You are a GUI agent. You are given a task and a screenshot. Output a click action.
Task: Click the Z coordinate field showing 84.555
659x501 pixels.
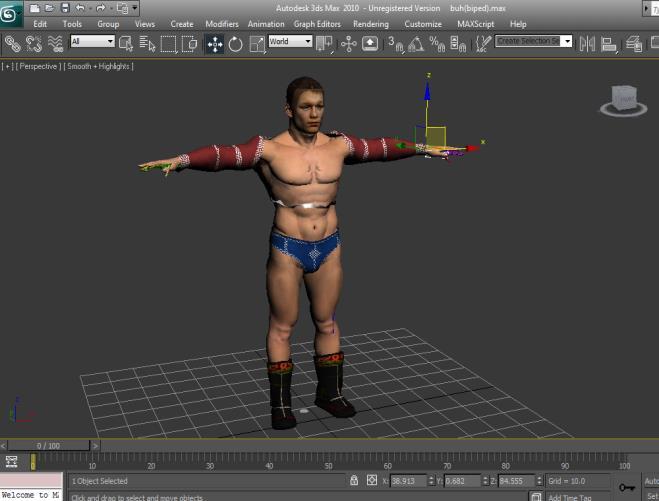(x=516, y=481)
